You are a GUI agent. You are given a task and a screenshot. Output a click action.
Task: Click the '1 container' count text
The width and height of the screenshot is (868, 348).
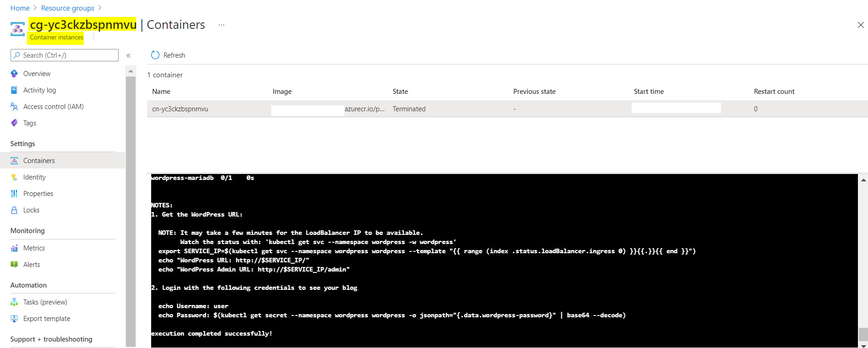pyautogui.click(x=165, y=75)
